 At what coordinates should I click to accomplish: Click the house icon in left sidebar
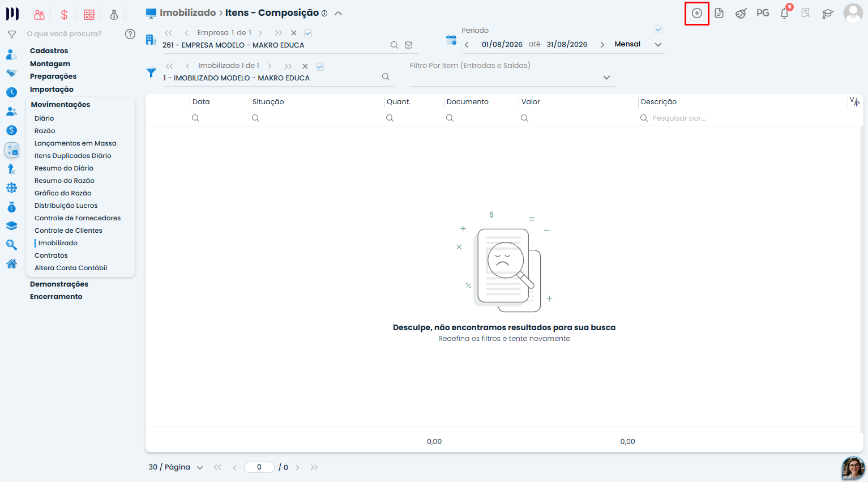11,264
